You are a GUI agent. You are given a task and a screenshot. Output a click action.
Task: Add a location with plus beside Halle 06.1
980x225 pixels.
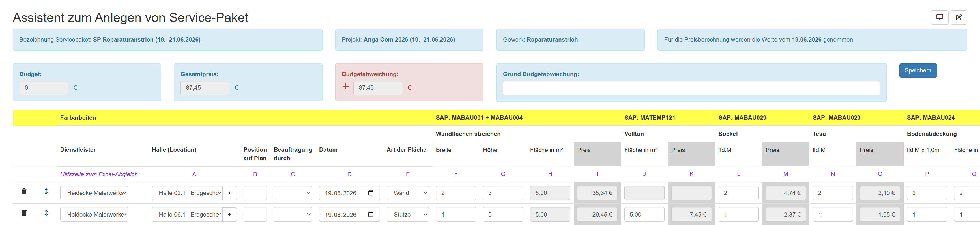click(229, 214)
